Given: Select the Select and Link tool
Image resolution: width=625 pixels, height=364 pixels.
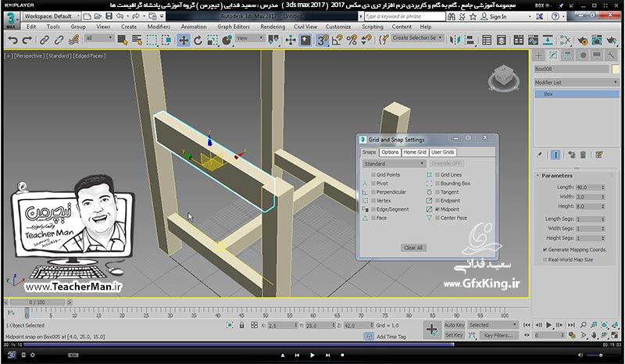Looking at the screenshot, I should (45, 40).
